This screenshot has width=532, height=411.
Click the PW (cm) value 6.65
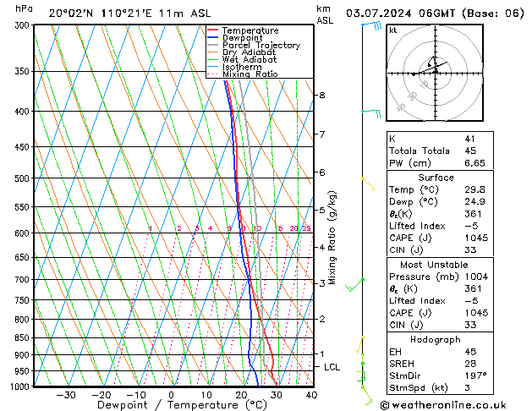pos(474,163)
